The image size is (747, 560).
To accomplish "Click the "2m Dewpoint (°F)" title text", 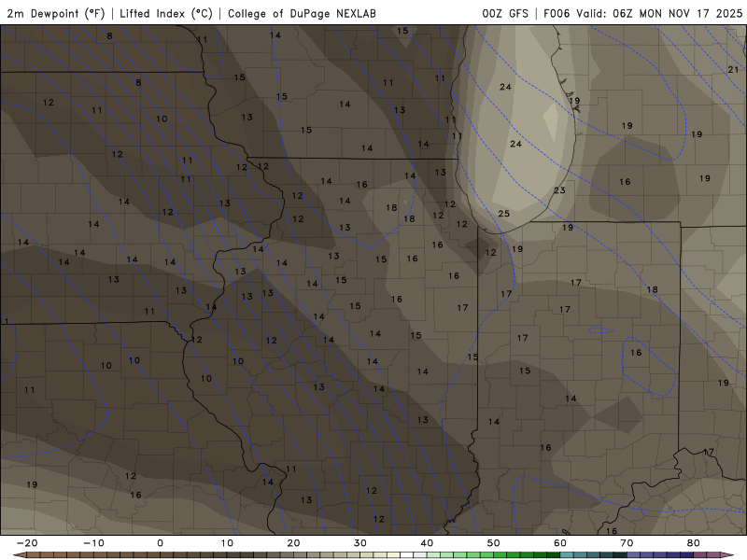I will (x=56, y=13).
